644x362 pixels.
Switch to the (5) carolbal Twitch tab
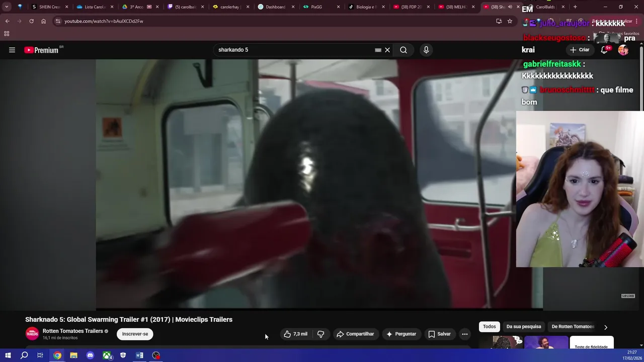pos(185,7)
